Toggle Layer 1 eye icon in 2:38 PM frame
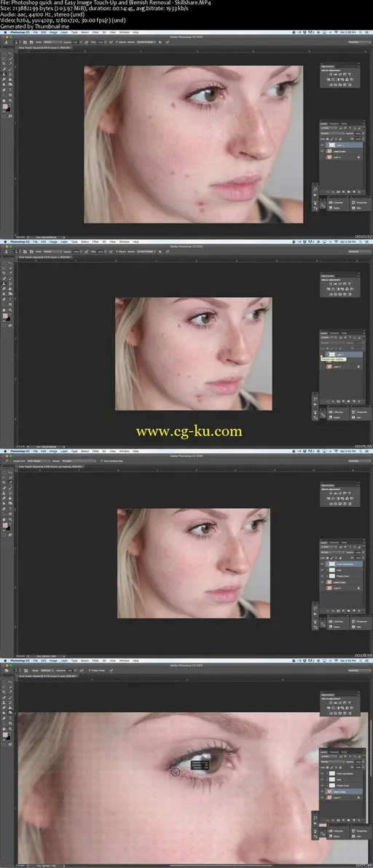 [323, 145]
